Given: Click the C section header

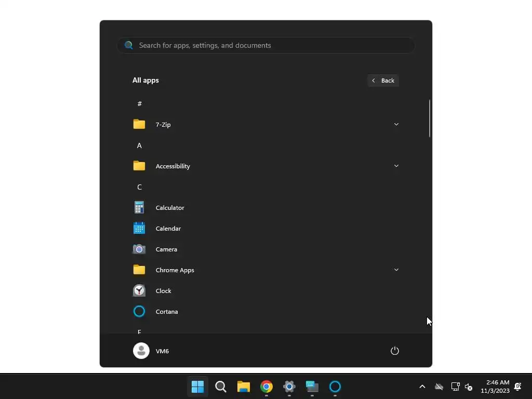Looking at the screenshot, I should 139,187.
